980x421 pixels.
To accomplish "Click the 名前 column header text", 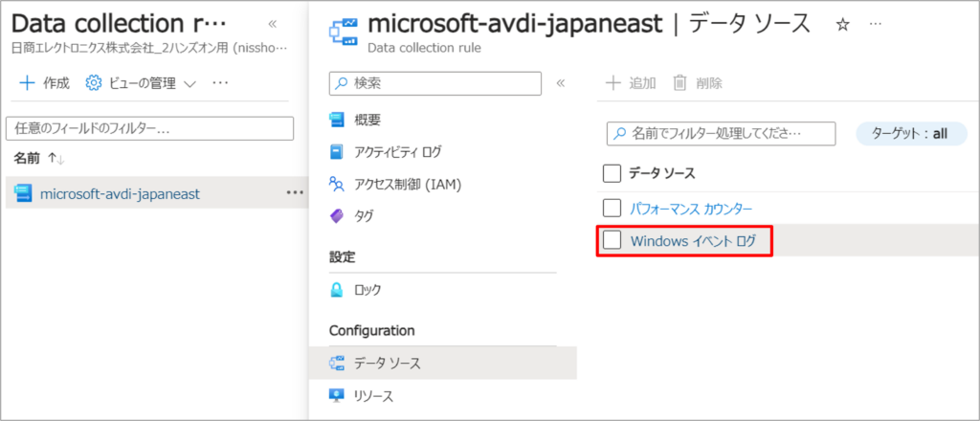I will pos(27,159).
